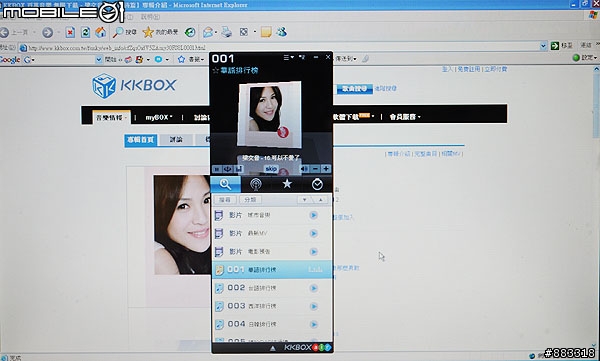Screen dimensions: 600x361
Task: Click the 搜尋 button in KKBOX list panel
Action: coord(225,200)
